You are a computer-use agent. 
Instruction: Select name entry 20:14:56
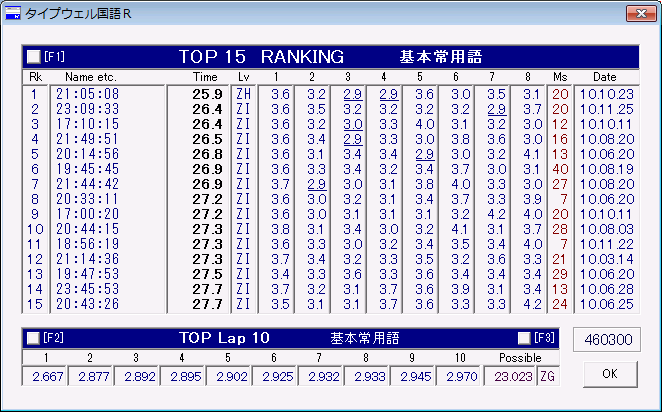pyautogui.click(x=88, y=154)
